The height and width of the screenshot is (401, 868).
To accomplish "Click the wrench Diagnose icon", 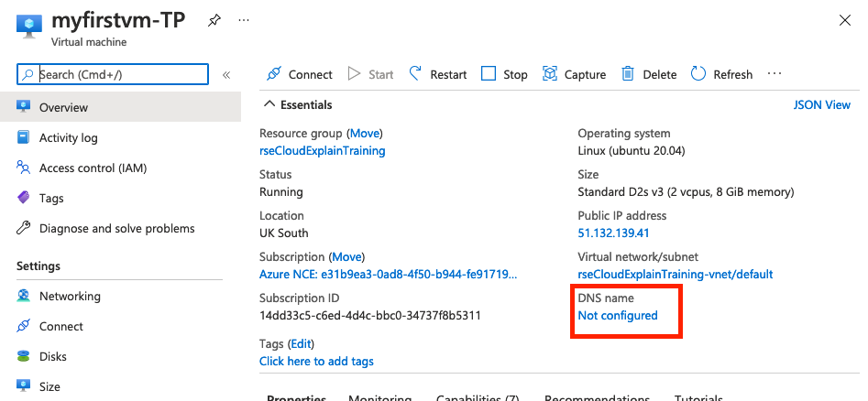I will (x=23, y=228).
